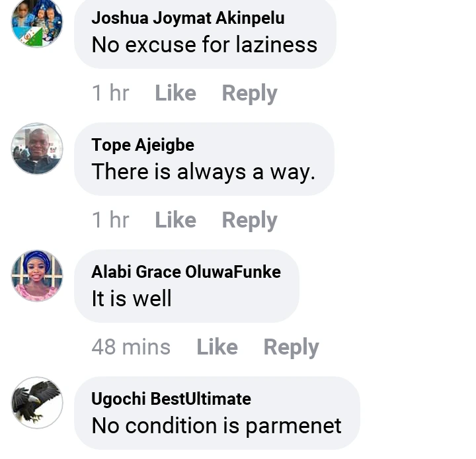476x459 pixels.
Task: Open Alabi Grace OluwaFunke's profile picture
Action: 37,276
